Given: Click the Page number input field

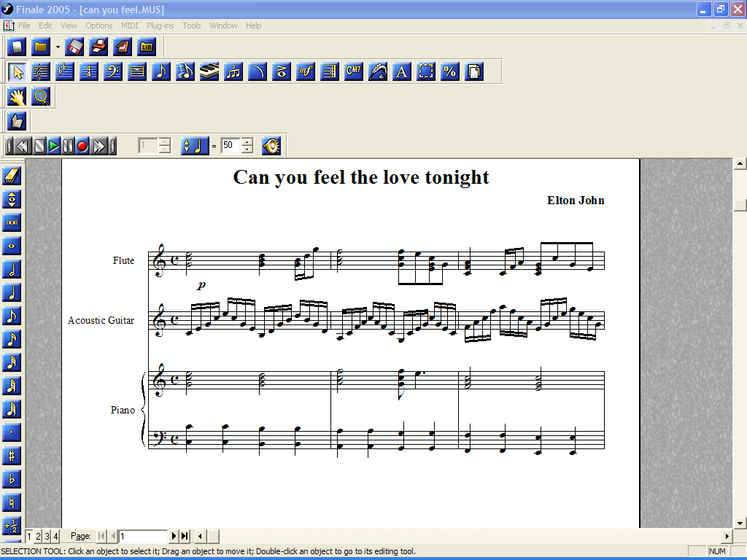Looking at the screenshot, I should [144, 536].
